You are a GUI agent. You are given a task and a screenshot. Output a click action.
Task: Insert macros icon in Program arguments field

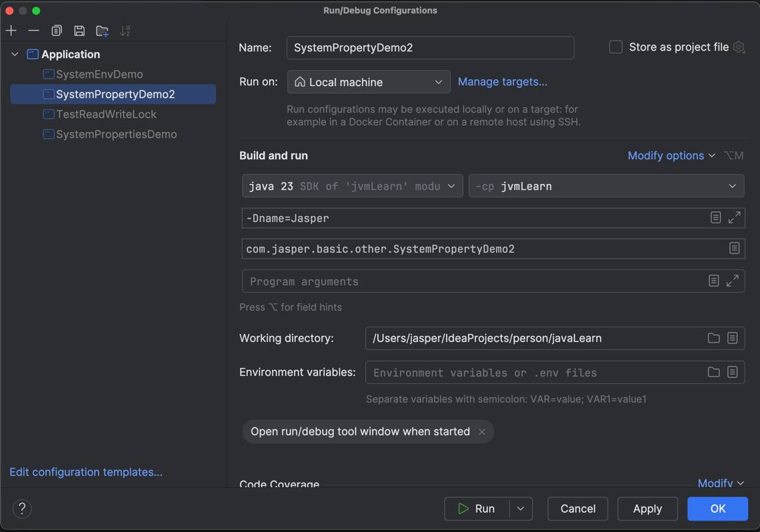click(713, 281)
